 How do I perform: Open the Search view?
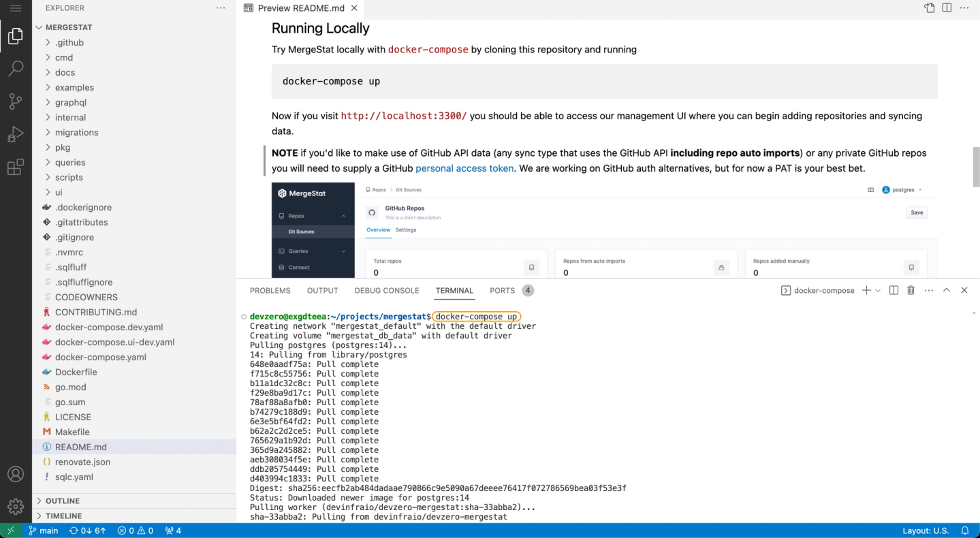(15, 68)
